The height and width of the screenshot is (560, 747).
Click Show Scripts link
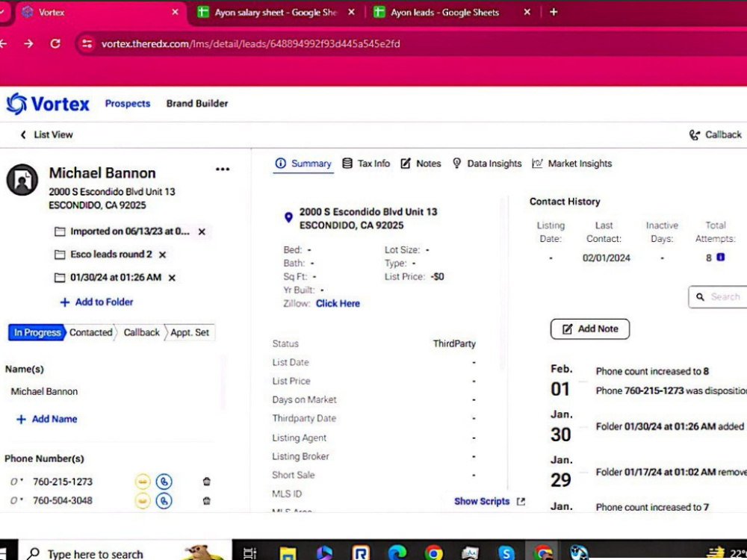coord(489,502)
